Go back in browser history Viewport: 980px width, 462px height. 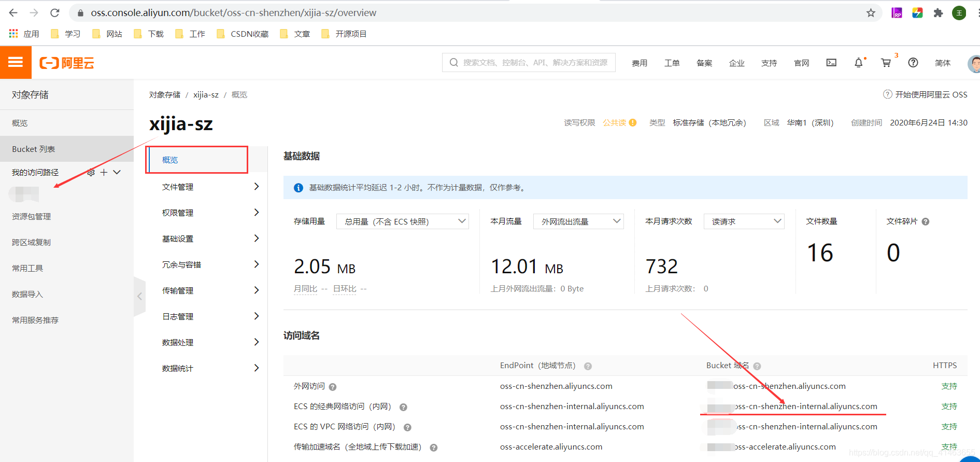coord(13,13)
